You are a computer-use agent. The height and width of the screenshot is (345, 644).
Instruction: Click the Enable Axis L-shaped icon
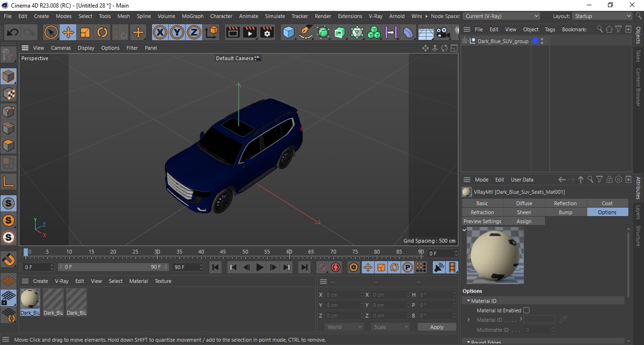(9, 181)
